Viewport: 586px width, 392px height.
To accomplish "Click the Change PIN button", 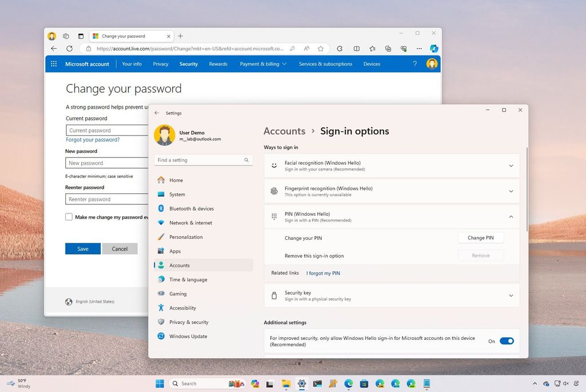I will 481,237.
